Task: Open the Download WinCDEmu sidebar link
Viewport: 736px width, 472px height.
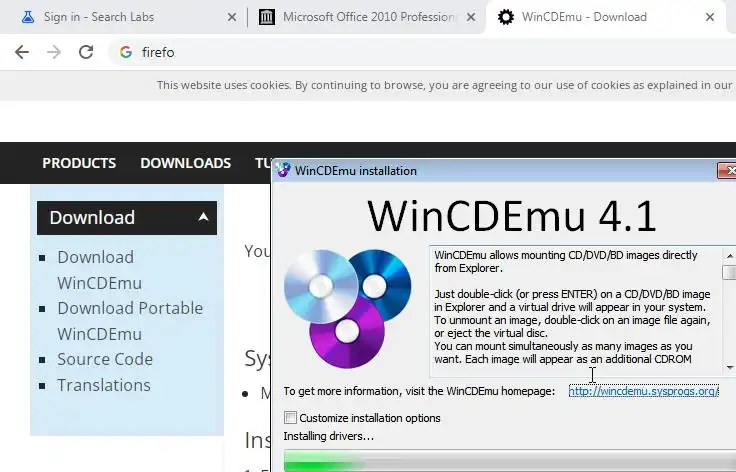Action: [100, 270]
